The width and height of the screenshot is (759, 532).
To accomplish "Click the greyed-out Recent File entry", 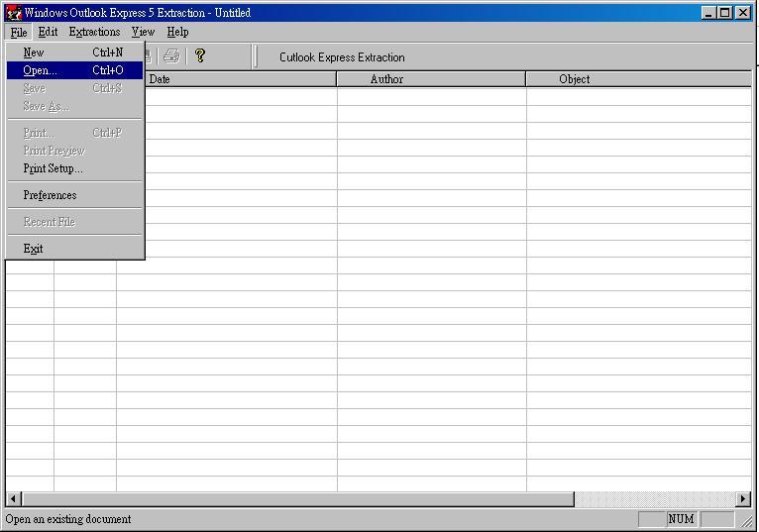I will coord(75,222).
